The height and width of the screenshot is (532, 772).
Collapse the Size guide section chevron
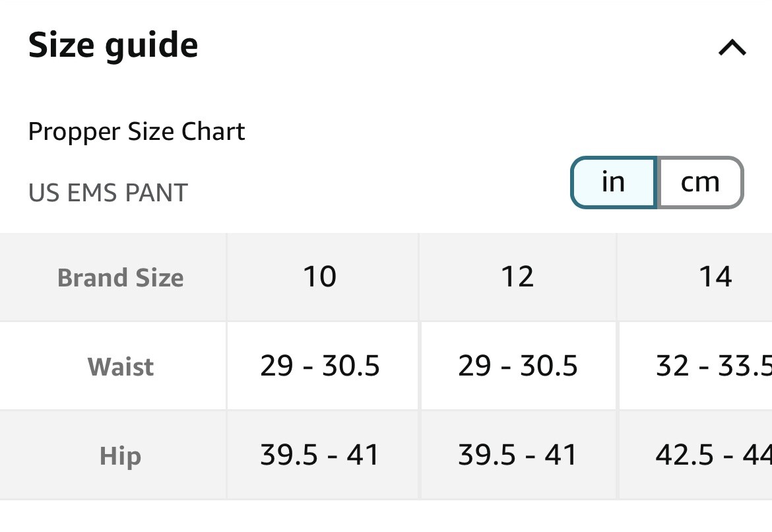[732, 48]
